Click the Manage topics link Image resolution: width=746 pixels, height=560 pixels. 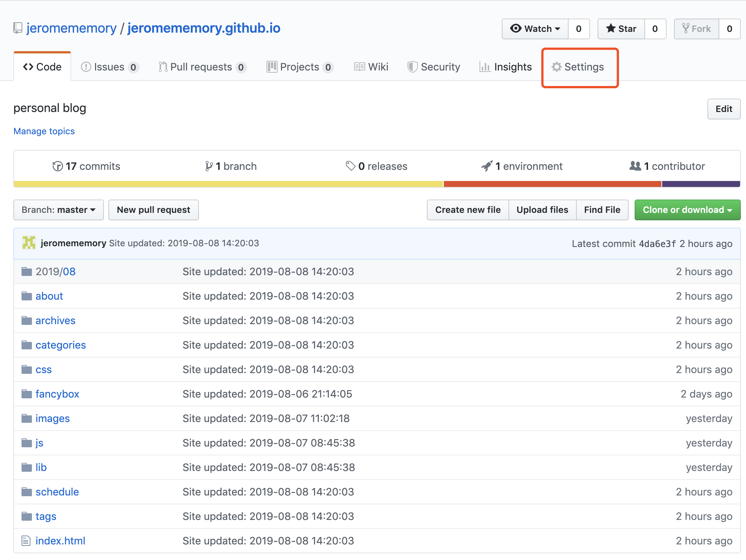pyautogui.click(x=44, y=131)
